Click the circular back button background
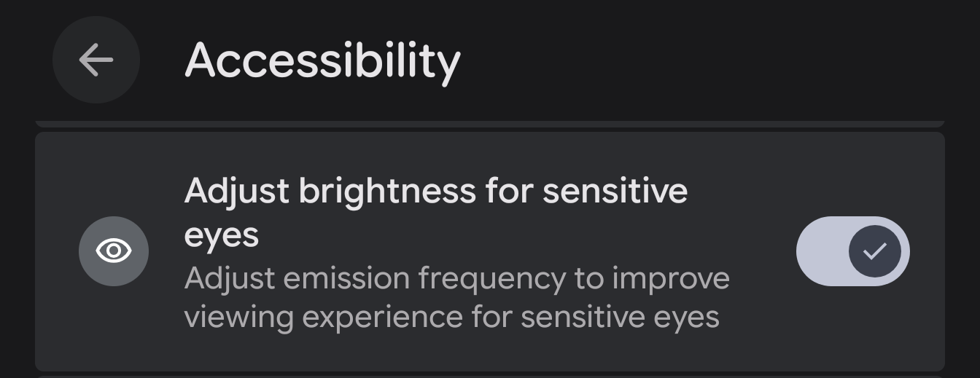This screenshot has width=980, height=378. pyautogui.click(x=96, y=60)
